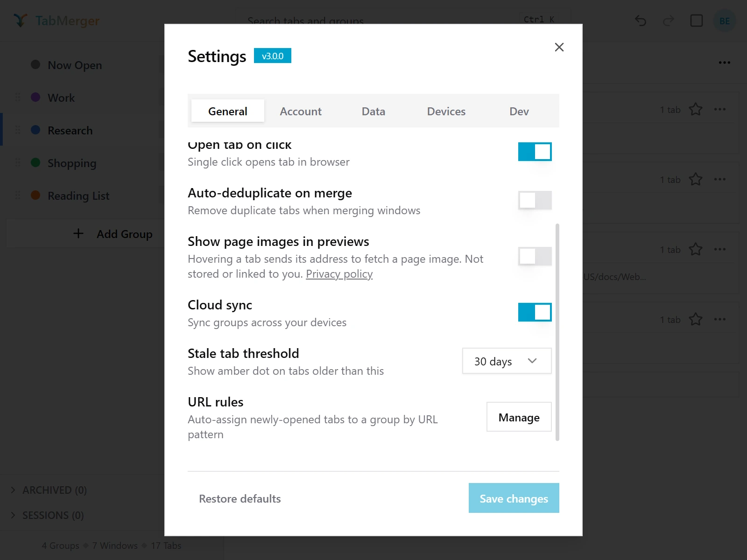The image size is (747, 560).
Task: Star the second window row
Action: click(696, 179)
